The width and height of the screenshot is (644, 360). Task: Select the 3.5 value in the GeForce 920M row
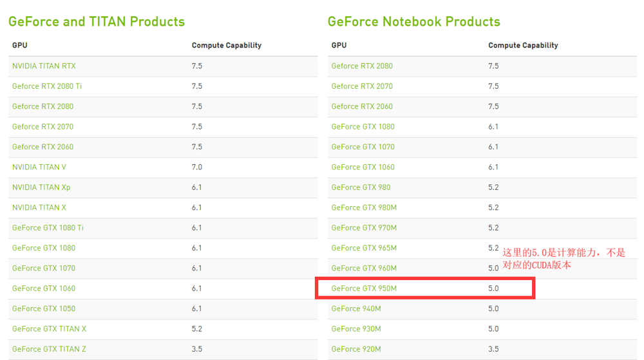pos(493,349)
